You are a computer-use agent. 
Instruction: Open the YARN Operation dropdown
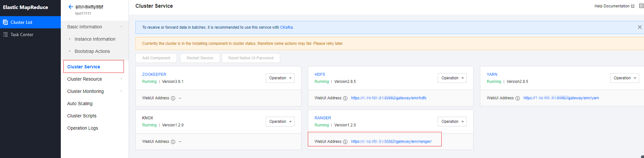pyautogui.click(x=624, y=78)
